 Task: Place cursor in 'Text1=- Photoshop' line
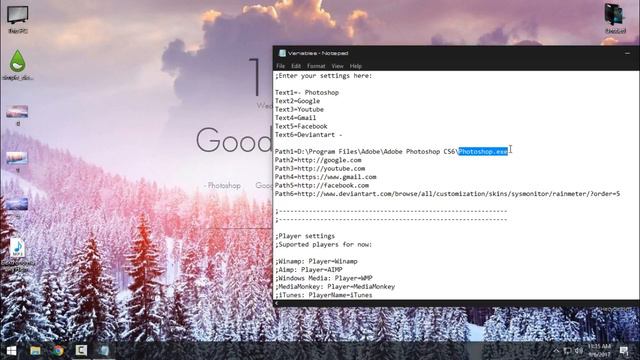click(307, 93)
